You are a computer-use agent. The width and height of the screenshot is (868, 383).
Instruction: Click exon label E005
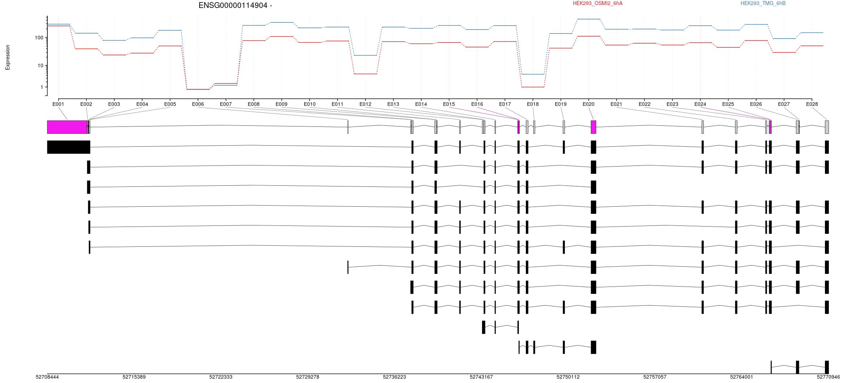click(x=170, y=104)
